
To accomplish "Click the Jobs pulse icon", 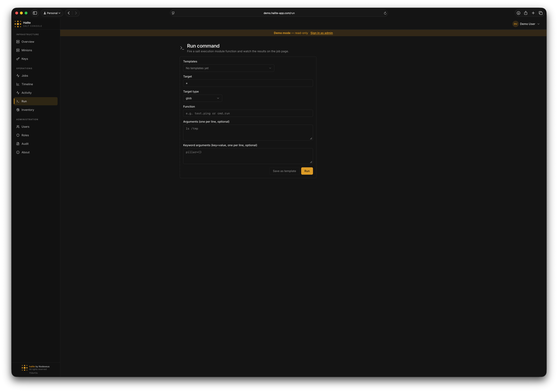I will click(x=18, y=76).
